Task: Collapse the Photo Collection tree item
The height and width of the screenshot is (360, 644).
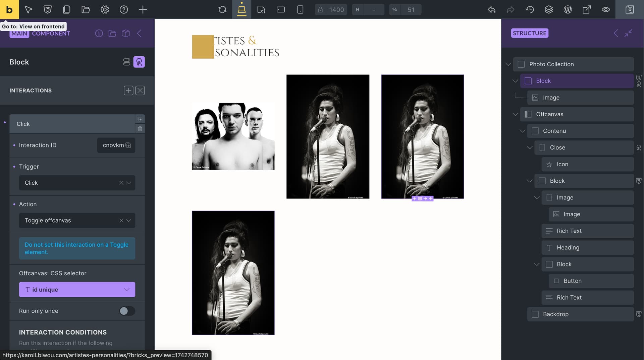Action: 508,64
